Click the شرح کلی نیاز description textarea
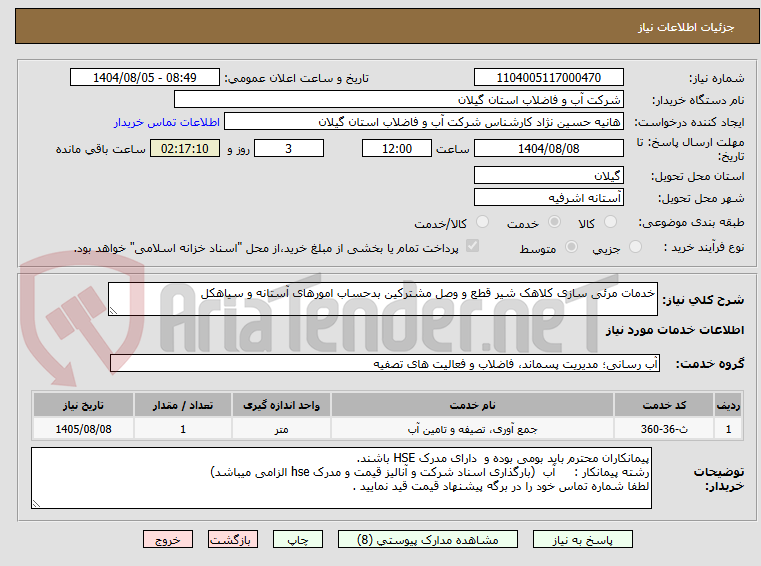This screenshot has width=761, height=566. tap(382, 299)
